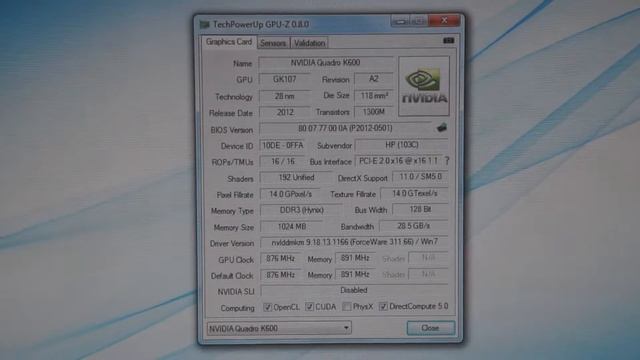Viewport: 640px width, 360px height.
Task: Click the Default Clock row Memory 891 MHz
Action: (355, 275)
